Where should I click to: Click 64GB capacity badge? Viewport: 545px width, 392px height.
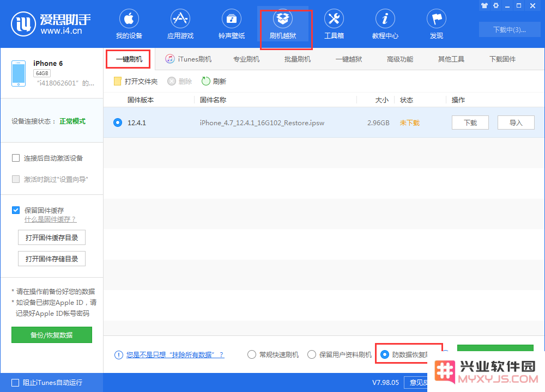click(42, 73)
